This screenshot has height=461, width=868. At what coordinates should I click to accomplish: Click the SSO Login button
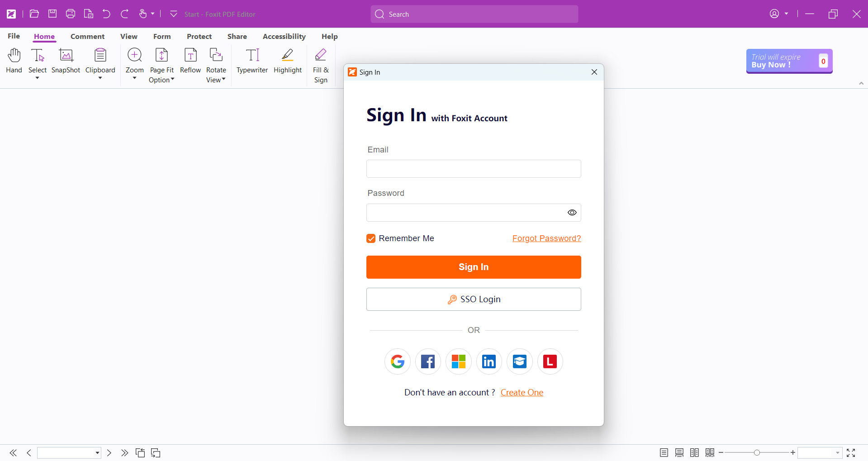point(474,299)
